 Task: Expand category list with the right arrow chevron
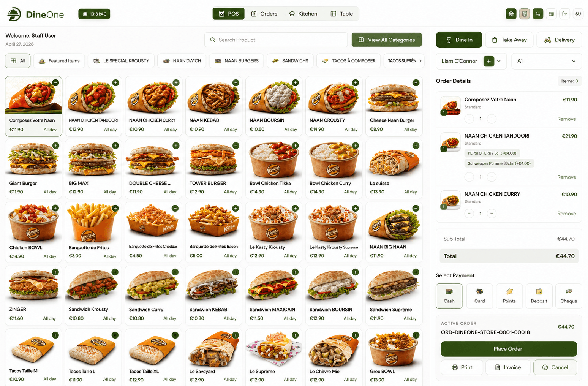tap(420, 61)
